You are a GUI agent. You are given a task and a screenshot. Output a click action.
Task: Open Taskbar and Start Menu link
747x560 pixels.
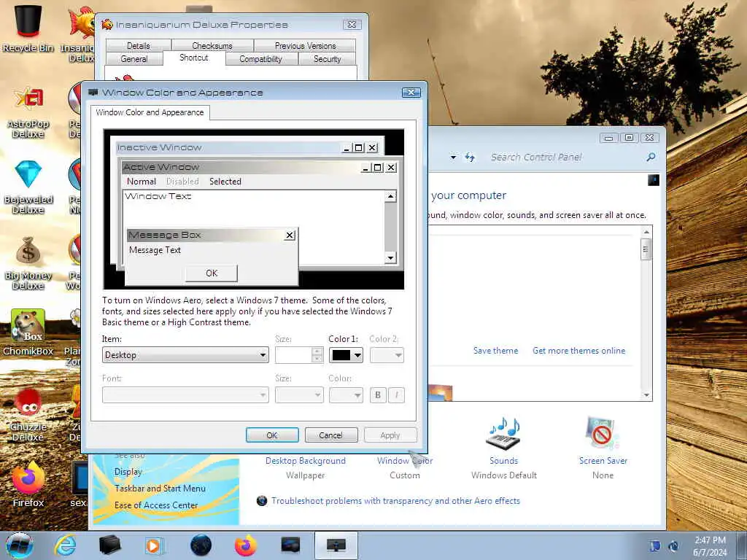pyautogui.click(x=160, y=488)
